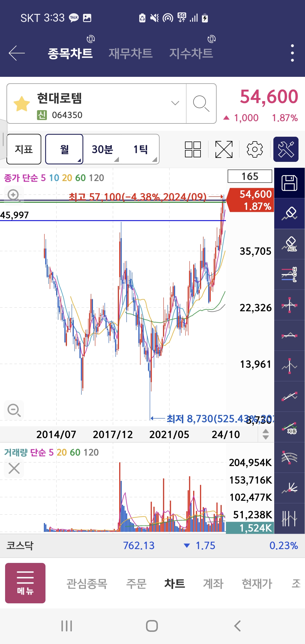Tap the 54,600 current price header
Image resolution: width=305 pixels, height=644 pixels.
pyautogui.click(x=269, y=97)
